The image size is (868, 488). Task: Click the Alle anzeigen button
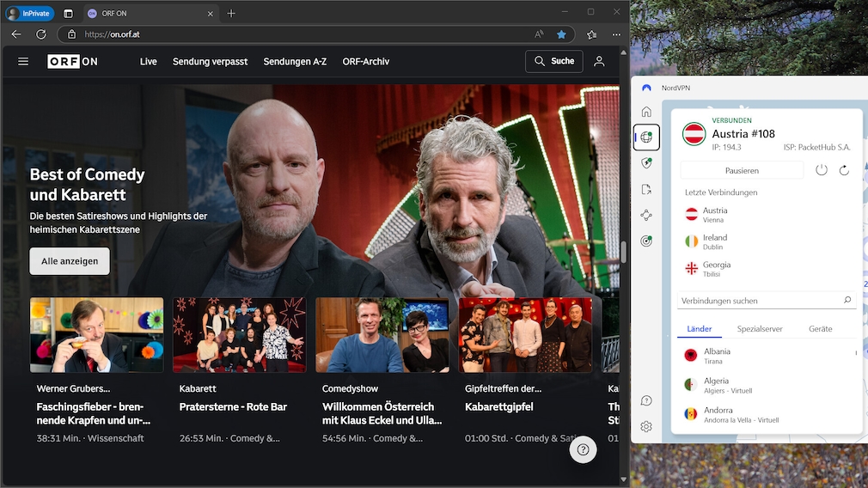click(x=70, y=261)
